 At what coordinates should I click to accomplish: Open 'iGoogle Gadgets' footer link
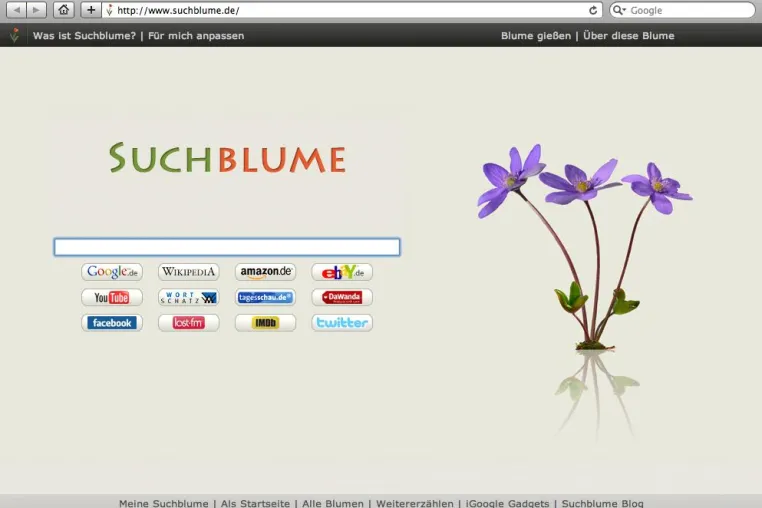pos(507,503)
